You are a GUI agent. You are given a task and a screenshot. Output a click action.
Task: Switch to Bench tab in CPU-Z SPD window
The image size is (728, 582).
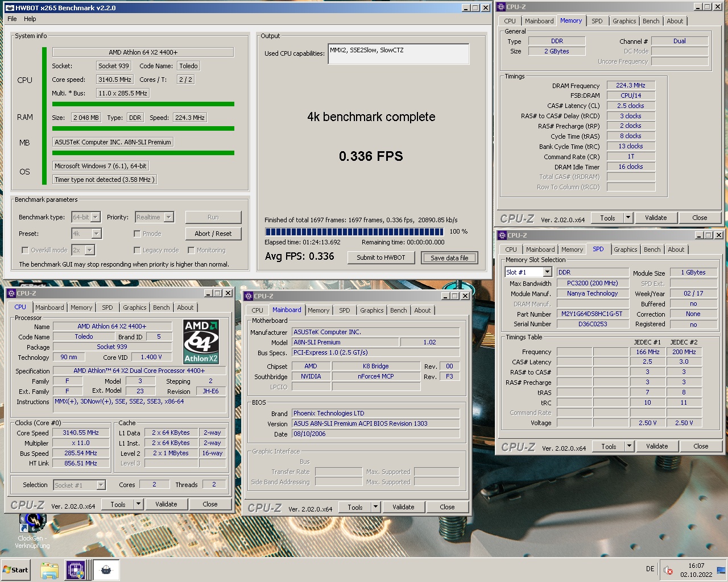[x=652, y=250]
